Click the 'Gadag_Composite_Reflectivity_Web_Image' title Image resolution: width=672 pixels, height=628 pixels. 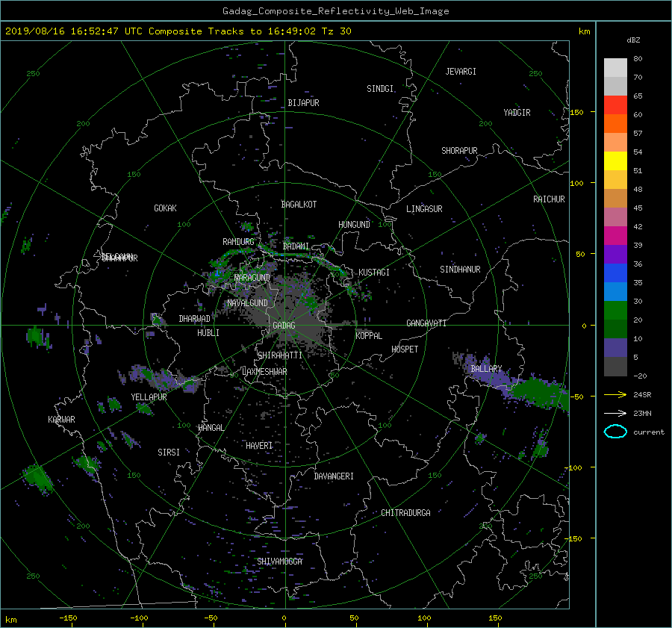coord(335,11)
